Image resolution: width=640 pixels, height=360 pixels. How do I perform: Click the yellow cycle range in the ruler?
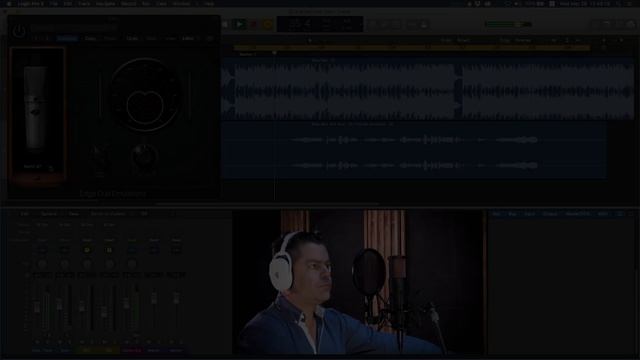[411, 47]
